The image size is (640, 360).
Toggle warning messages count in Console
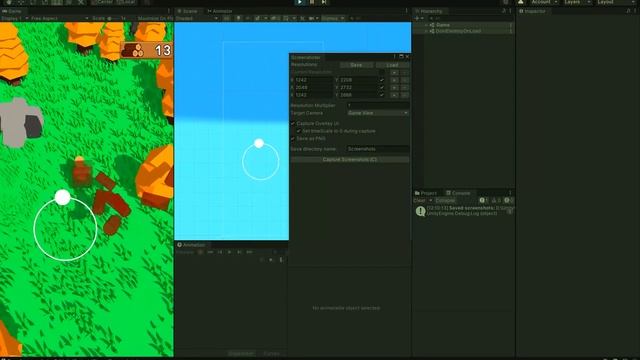pos(496,200)
